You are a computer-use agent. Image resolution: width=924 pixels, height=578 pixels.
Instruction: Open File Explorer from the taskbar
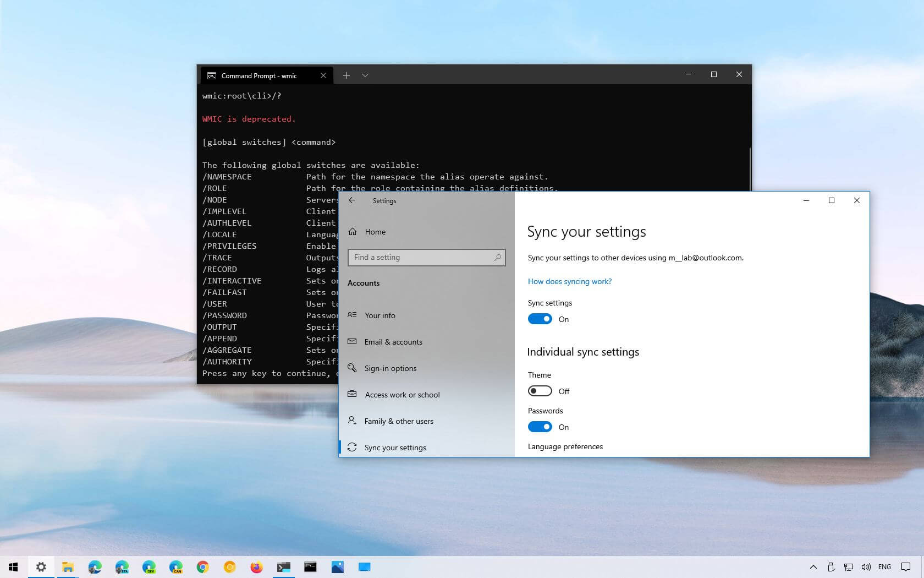pyautogui.click(x=68, y=567)
